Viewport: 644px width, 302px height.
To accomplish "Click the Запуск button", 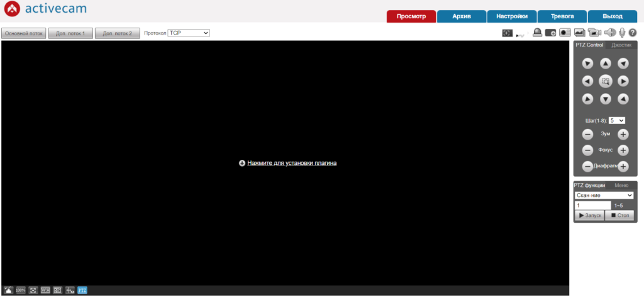I will pyautogui.click(x=589, y=216).
